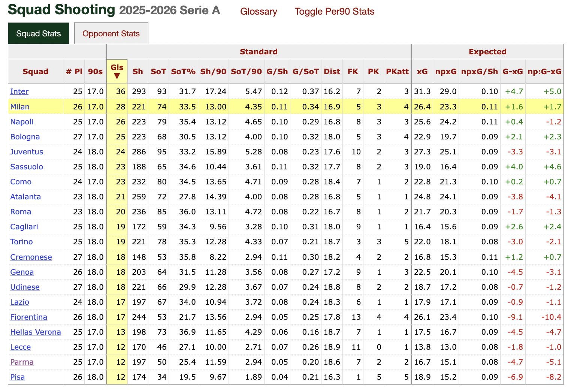
Task: Sort the table by Sh column
Action: [138, 71]
